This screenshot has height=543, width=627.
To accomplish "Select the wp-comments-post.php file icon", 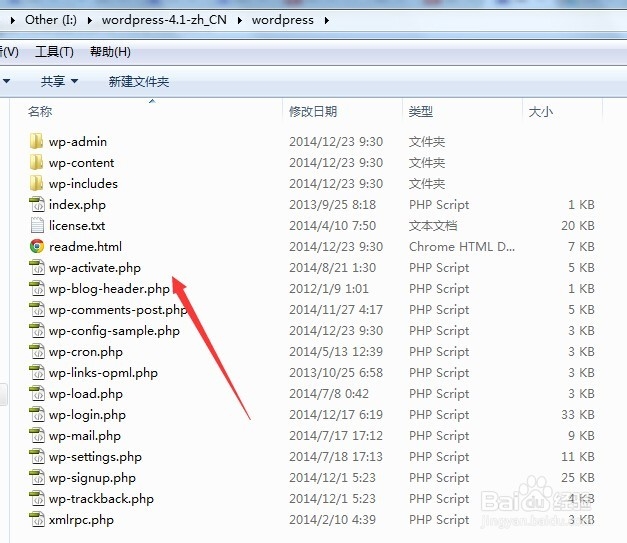I will click(37, 309).
